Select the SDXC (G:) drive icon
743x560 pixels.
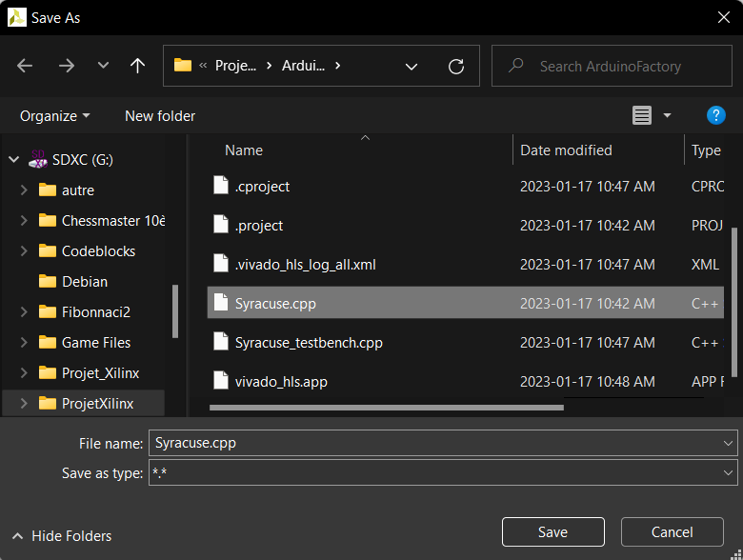click(x=39, y=159)
